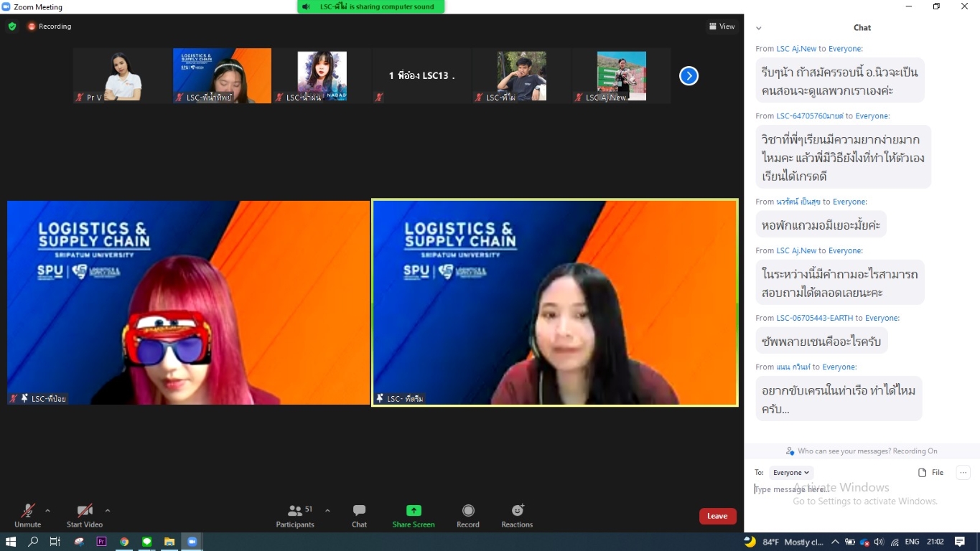The width and height of the screenshot is (980, 551).
Task: Select the LSC Aj.New participant thumbnail
Action: click(621, 75)
